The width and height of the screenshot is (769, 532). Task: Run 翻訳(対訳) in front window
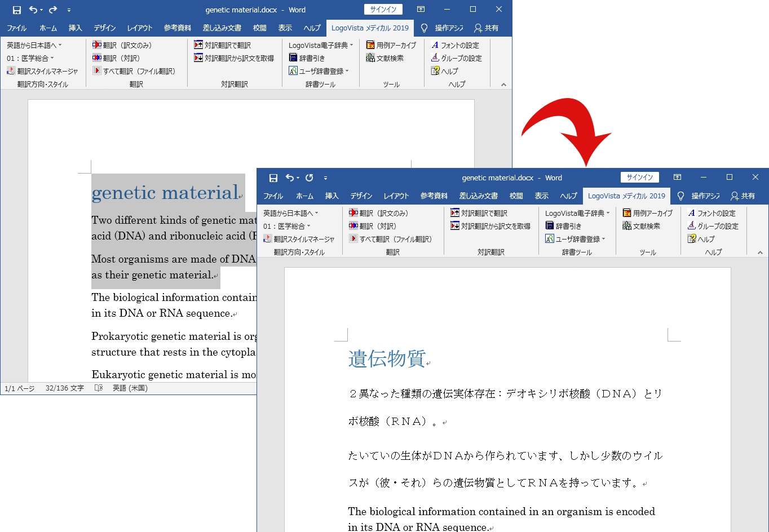[x=373, y=226]
